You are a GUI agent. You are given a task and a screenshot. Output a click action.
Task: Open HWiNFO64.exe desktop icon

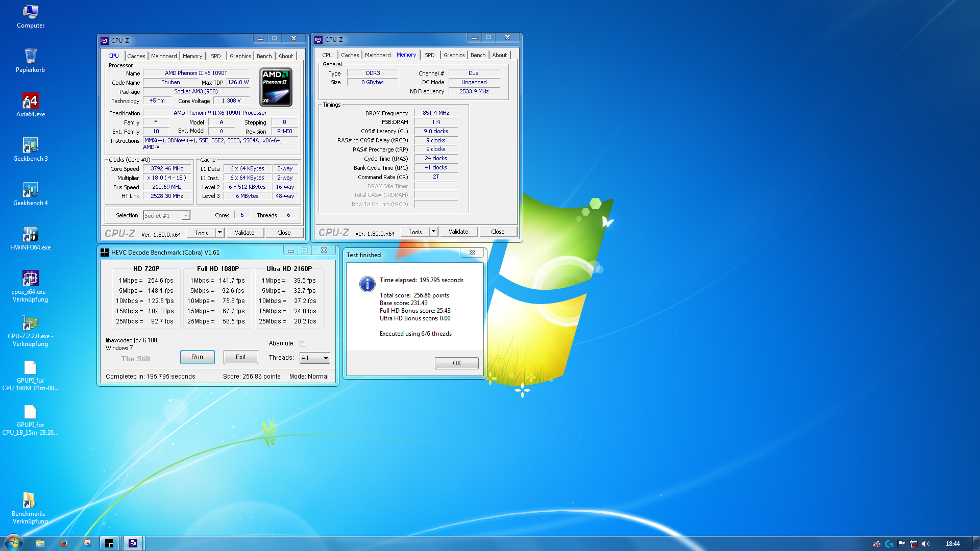click(x=30, y=238)
